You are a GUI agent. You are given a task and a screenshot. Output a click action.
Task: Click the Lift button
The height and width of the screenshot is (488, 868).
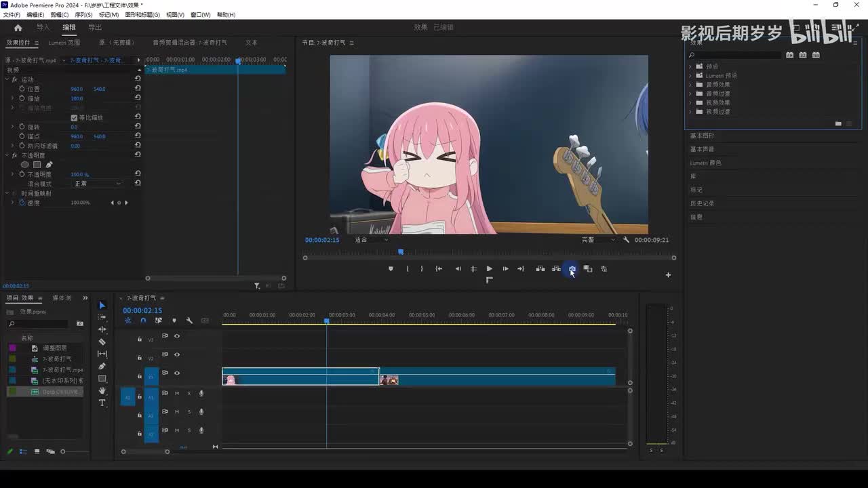point(540,269)
